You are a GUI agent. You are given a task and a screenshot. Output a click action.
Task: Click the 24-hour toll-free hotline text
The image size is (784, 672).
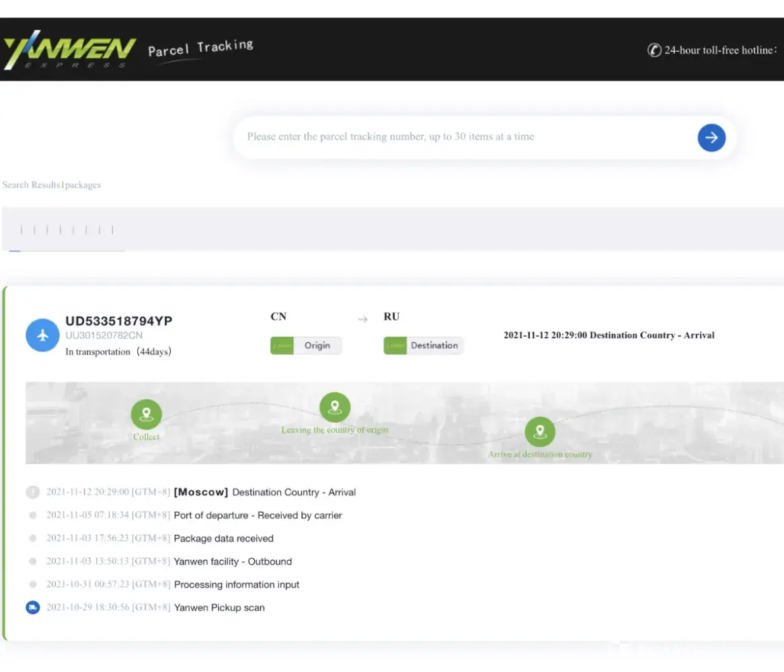click(721, 50)
